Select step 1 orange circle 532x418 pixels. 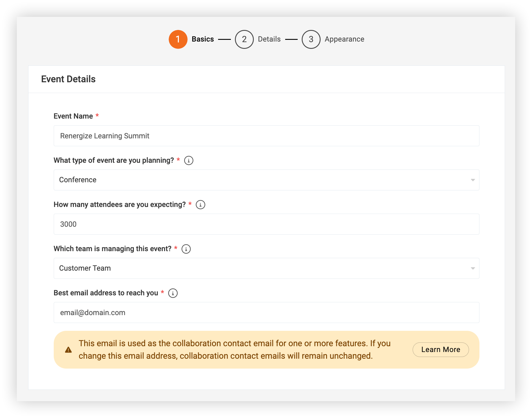point(178,39)
